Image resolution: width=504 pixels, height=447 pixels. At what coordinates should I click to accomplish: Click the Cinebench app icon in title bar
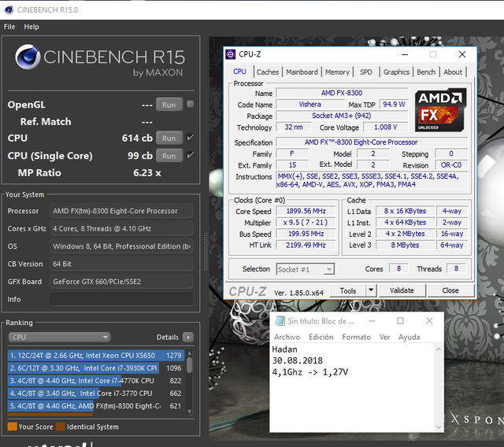pos(9,9)
